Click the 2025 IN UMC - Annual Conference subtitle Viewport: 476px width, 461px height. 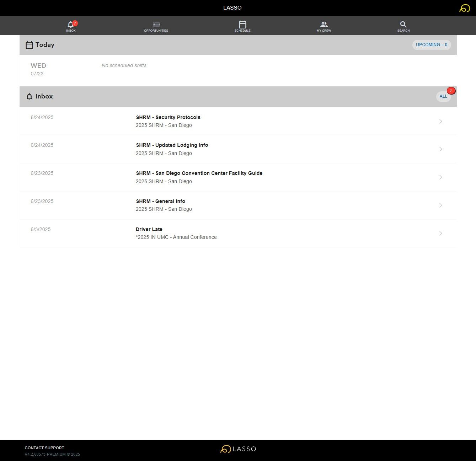(x=176, y=237)
